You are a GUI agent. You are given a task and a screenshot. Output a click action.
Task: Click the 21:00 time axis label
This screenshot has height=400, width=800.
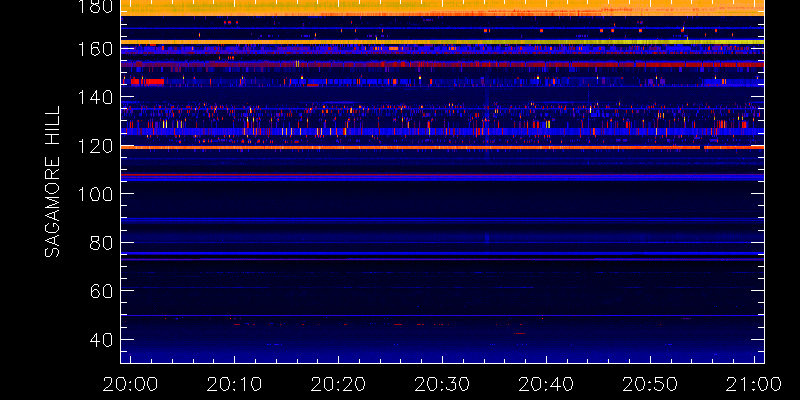click(754, 384)
